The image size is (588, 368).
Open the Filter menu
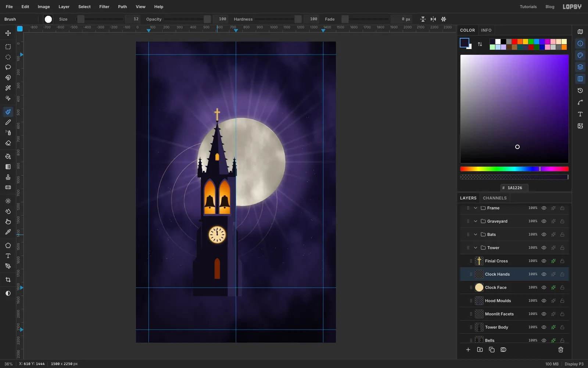pos(104,7)
